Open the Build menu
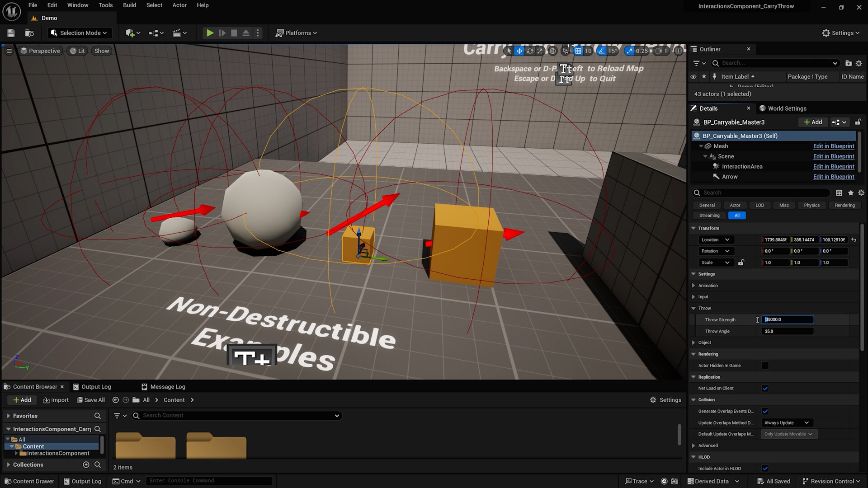 [x=129, y=5]
